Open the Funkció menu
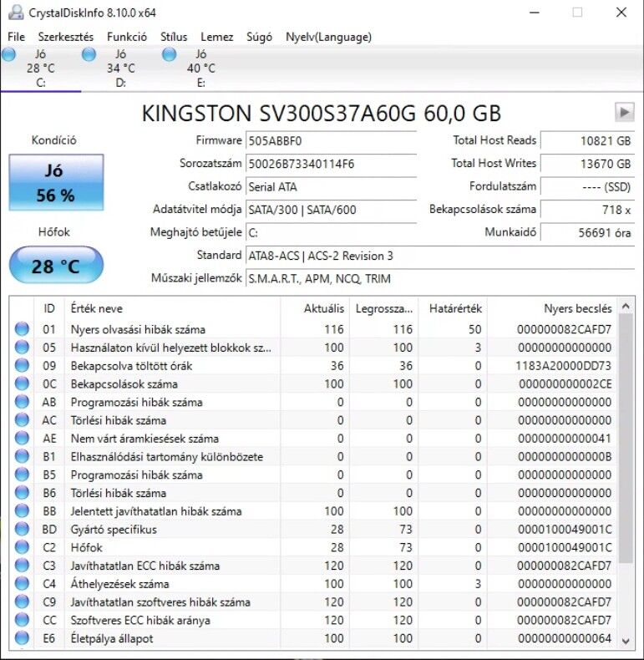This screenshot has height=660, width=644. (127, 37)
